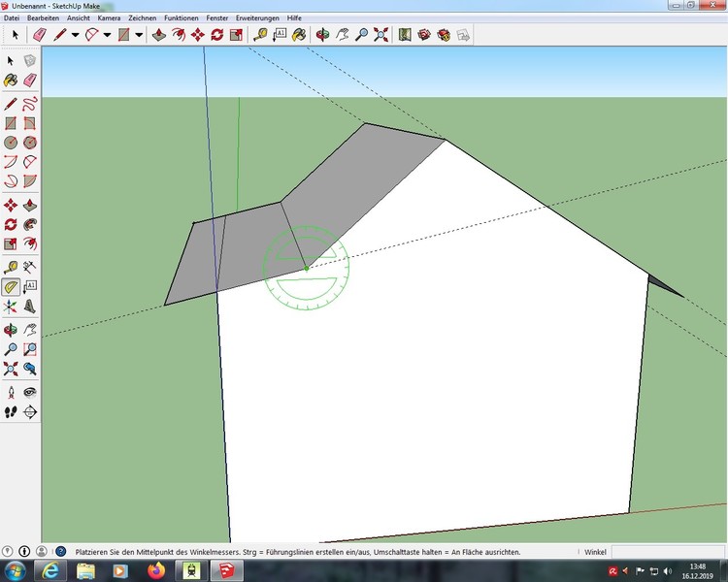The width and height of the screenshot is (728, 582).
Task: Open the Fenster menu
Action: point(217,18)
